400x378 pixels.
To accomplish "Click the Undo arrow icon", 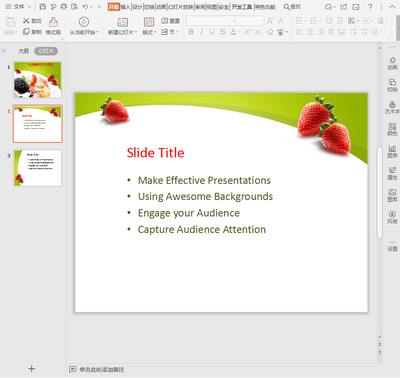I will [x=85, y=6].
